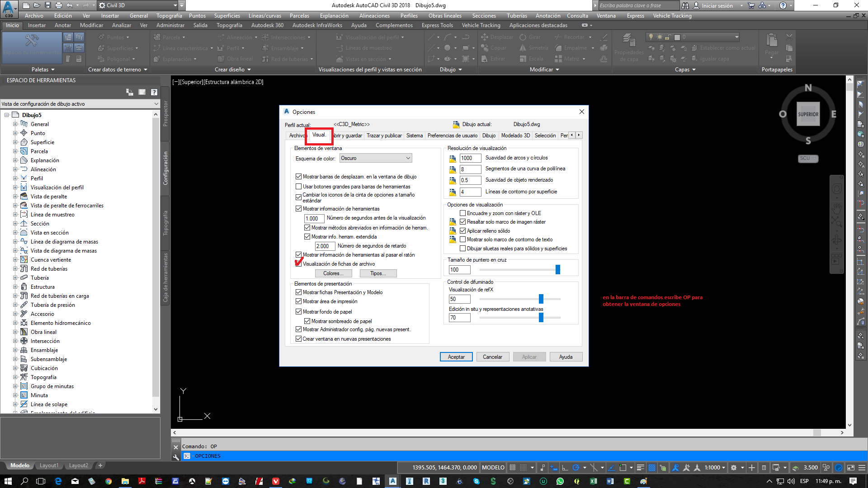Open Excel from the taskbar
868x488 pixels.
[594, 481]
